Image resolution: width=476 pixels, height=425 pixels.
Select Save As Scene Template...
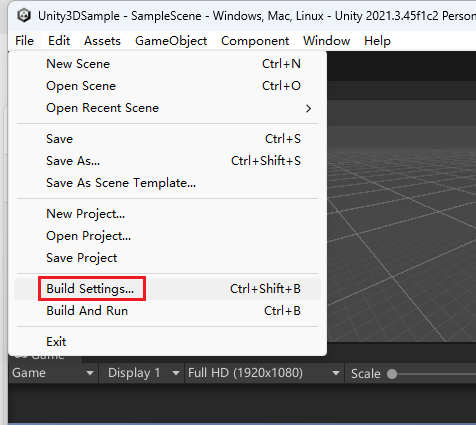167,183
